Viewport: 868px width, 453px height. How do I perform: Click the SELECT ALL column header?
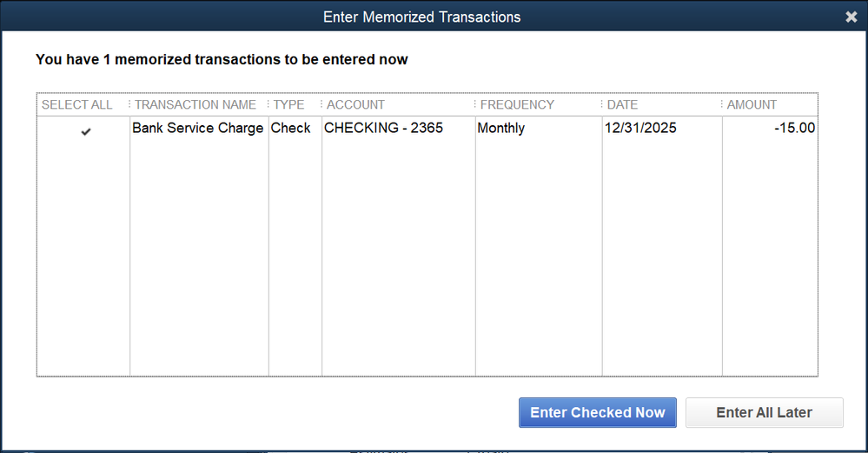point(77,104)
